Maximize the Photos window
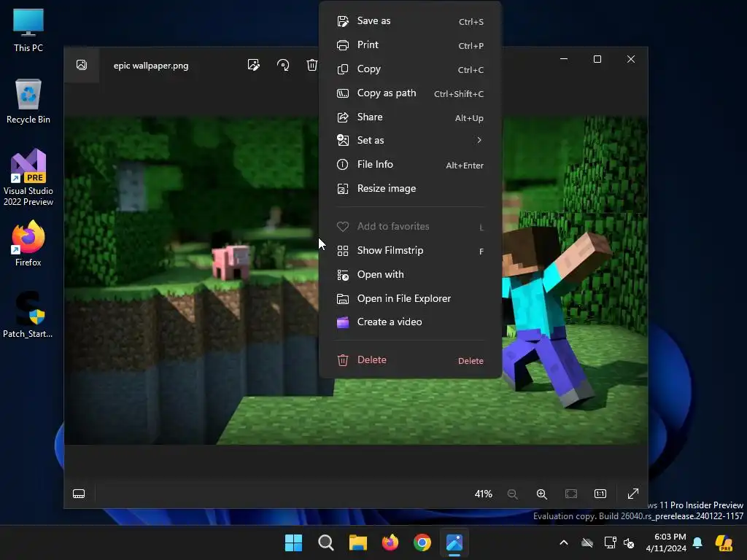Image resolution: width=747 pixels, height=560 pixels. (597, 59)
